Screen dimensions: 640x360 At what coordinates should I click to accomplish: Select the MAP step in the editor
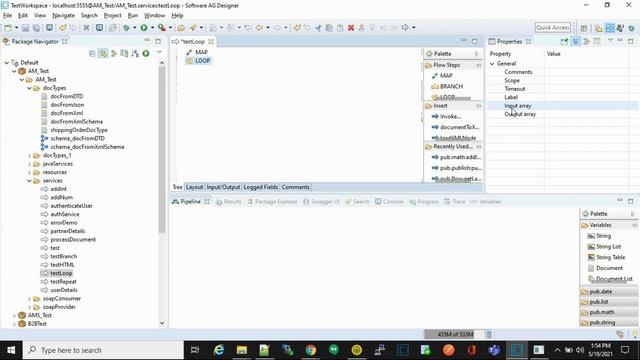(x=198, y=52)
